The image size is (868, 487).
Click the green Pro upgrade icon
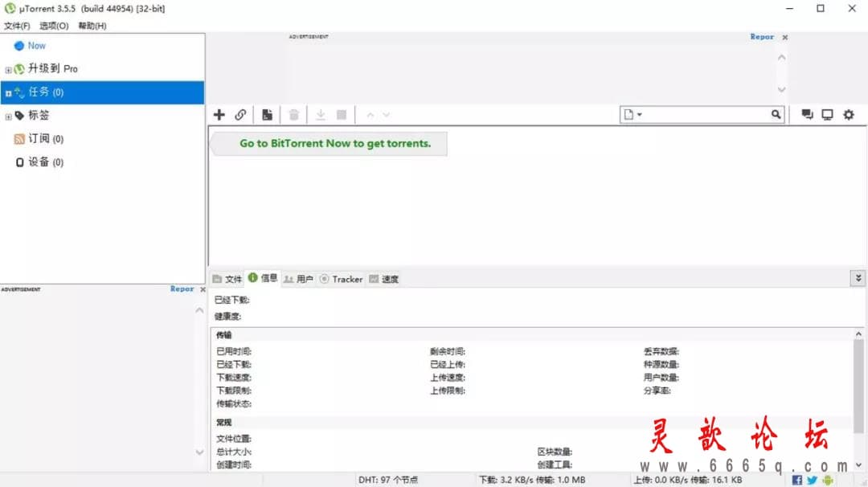tap(19, 68)
